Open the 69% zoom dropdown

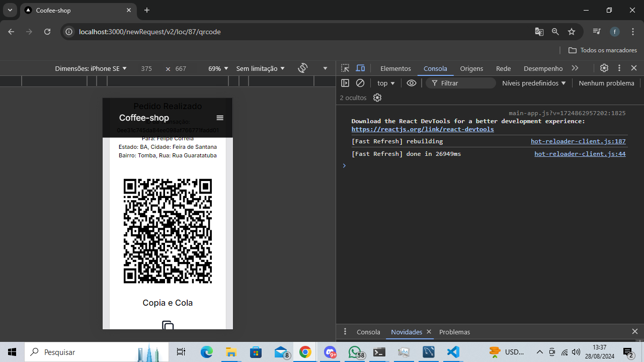pos(218,68)
